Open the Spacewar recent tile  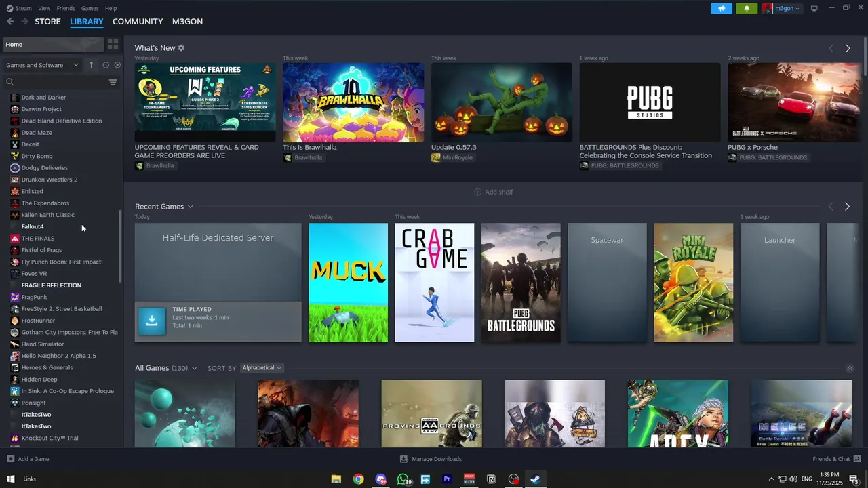pos(607,283)
